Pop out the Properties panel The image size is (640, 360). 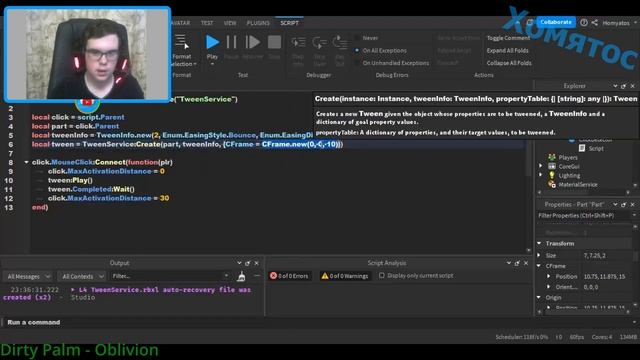pos(623,204)
